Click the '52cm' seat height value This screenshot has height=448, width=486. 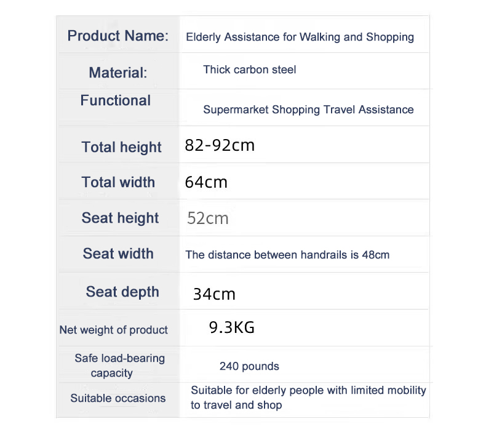208,218
